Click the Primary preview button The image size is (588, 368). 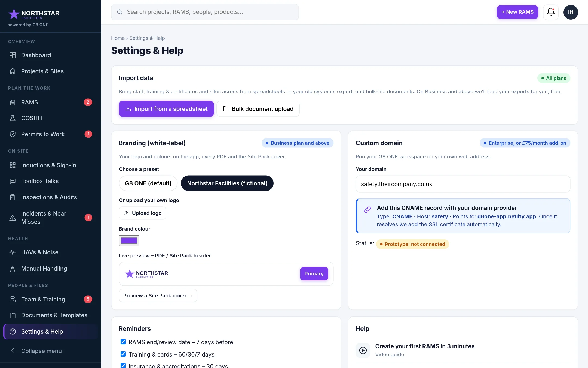pyautogui.click(x=314, y=274)
